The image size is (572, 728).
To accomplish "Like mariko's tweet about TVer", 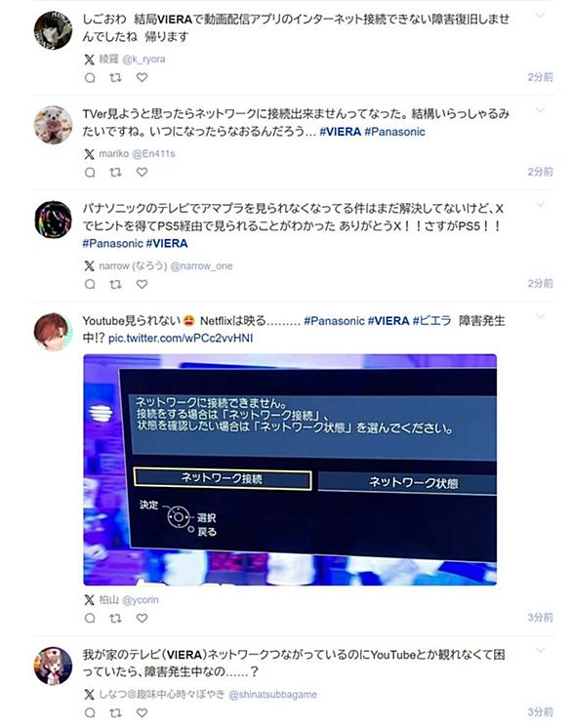I will [143, 173].
